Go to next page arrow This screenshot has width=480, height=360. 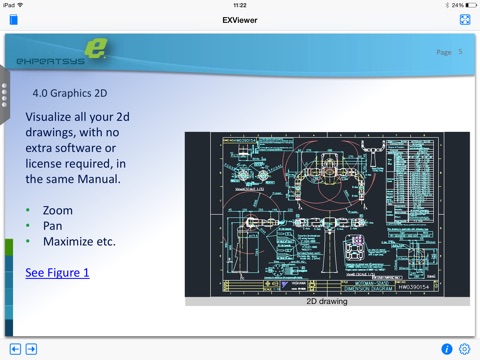pos(31,349)
